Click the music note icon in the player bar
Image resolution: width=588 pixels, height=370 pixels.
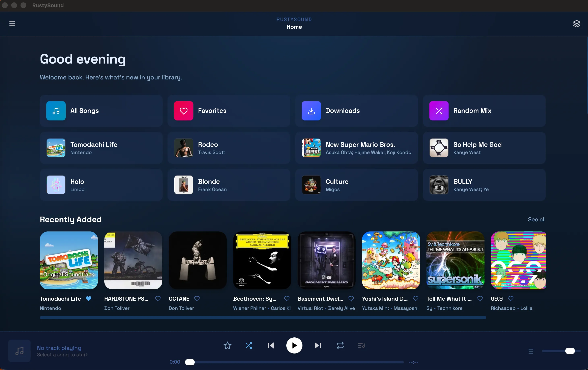[x=19, y=351]
